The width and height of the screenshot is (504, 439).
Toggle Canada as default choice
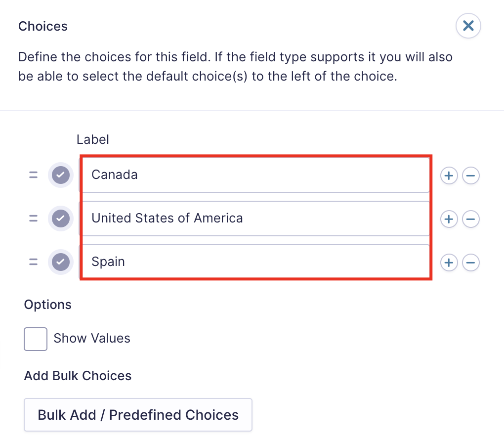(61, 175)
